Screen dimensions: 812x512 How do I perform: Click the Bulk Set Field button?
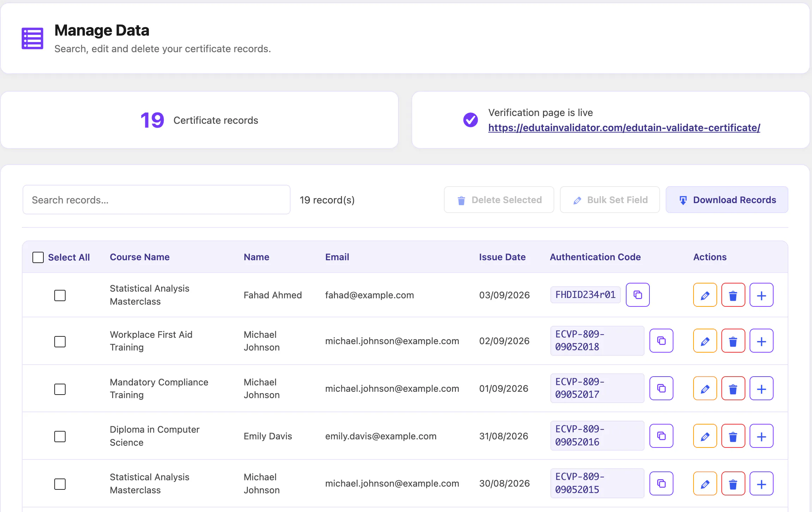[x=610, y=200]
